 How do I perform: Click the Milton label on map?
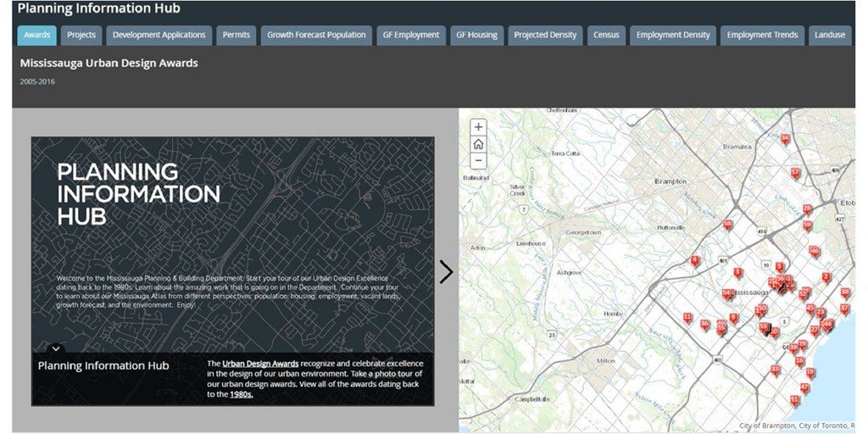click(606, 361)
